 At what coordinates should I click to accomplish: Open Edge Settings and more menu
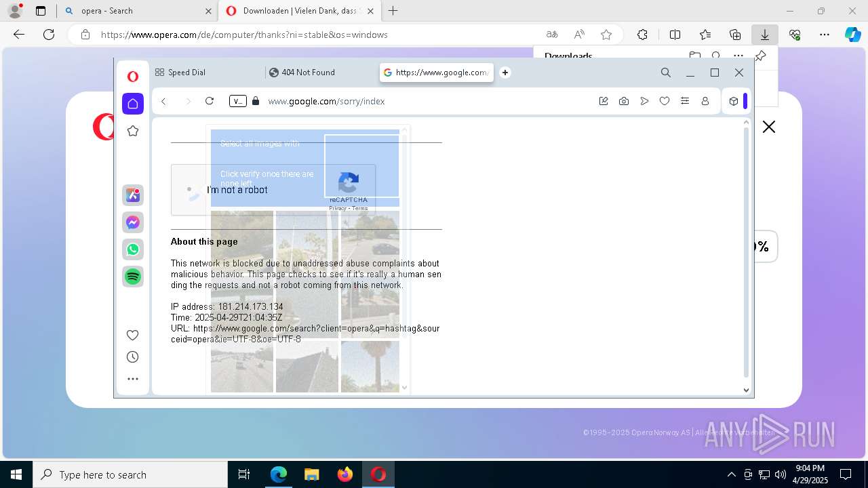click(x=825, y=35)
